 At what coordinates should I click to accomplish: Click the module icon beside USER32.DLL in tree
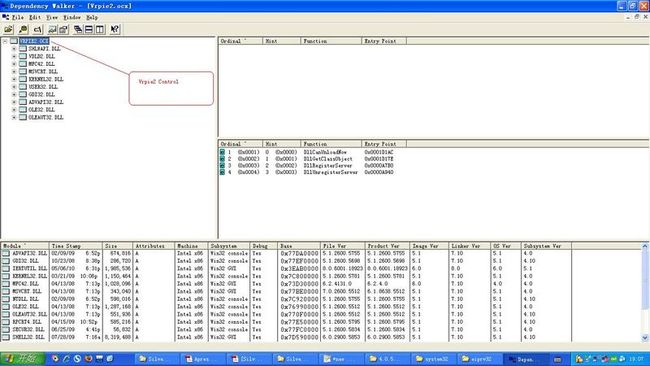point(23,87)
